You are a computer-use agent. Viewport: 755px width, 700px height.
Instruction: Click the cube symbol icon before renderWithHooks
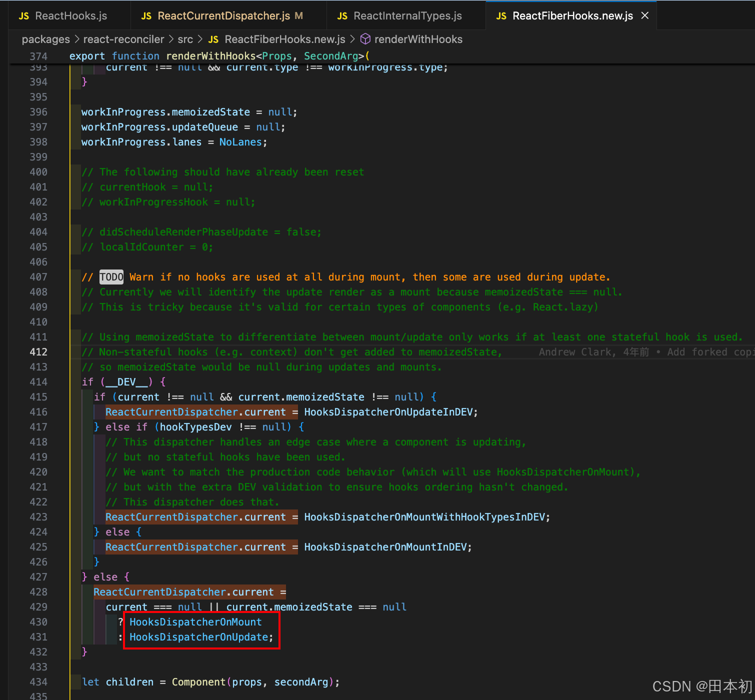[365, 39]
